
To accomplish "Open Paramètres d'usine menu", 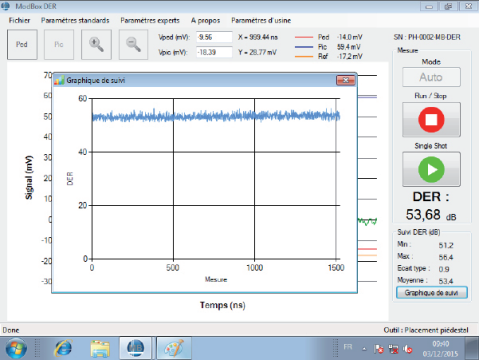I will click(x=261, y=21).
